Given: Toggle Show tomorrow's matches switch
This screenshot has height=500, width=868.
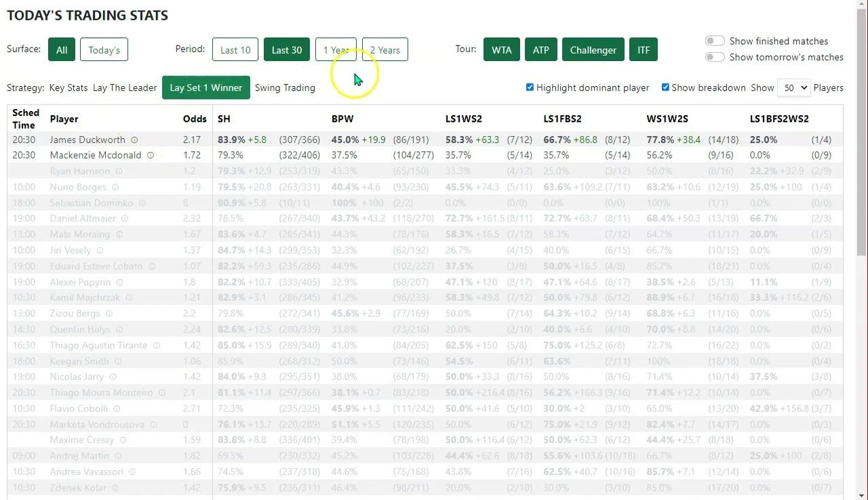Looking at the screenshot, I should coord(715,58).
